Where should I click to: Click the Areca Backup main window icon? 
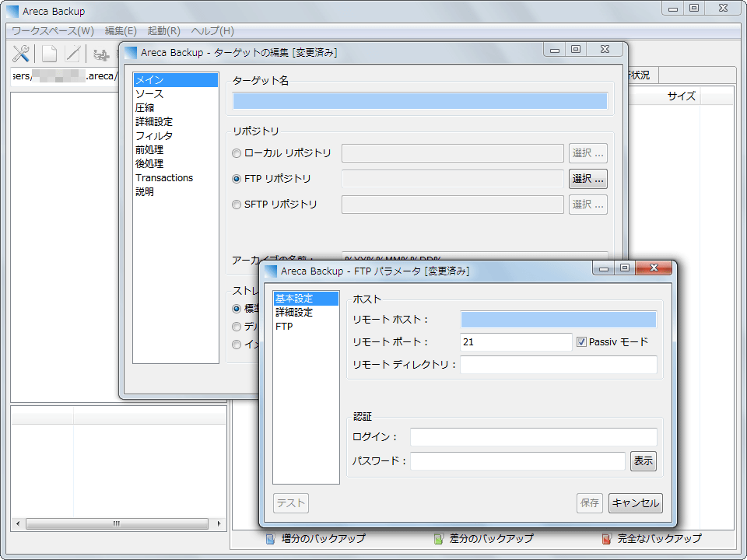point(12,12)
